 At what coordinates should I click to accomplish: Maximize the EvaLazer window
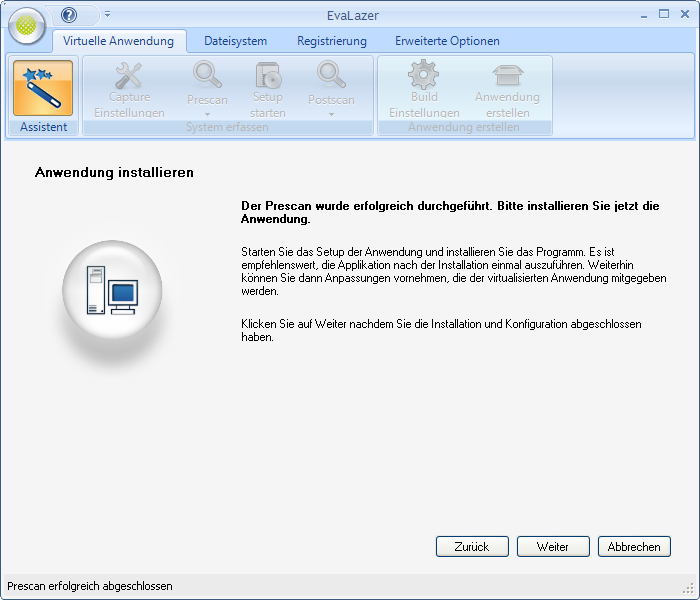(x=664, y=14)
